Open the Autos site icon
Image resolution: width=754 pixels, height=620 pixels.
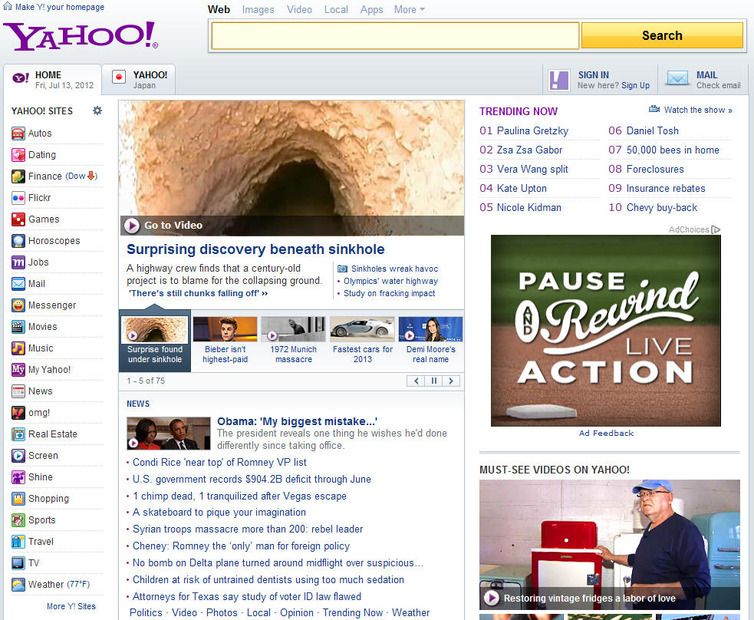click(18, 133)
